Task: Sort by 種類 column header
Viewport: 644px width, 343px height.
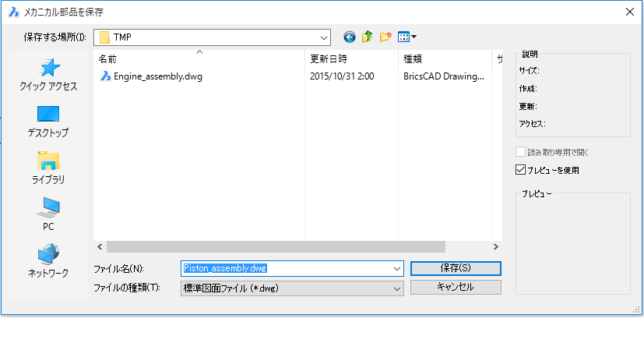Action: 445,59
